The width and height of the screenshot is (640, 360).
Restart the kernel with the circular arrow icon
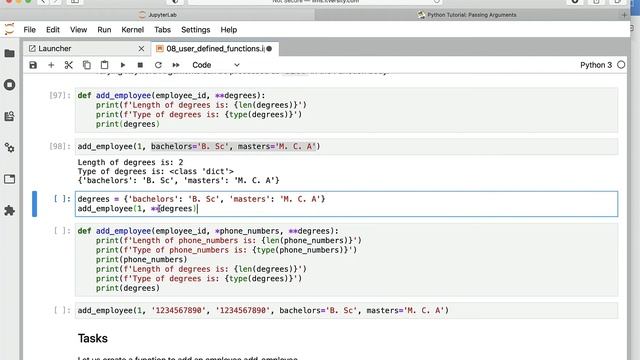point(158,65)
